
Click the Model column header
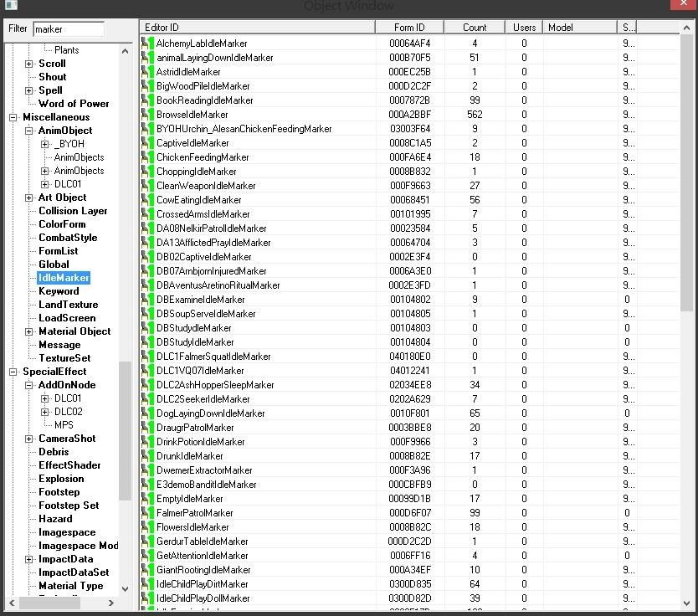point(580,28)
